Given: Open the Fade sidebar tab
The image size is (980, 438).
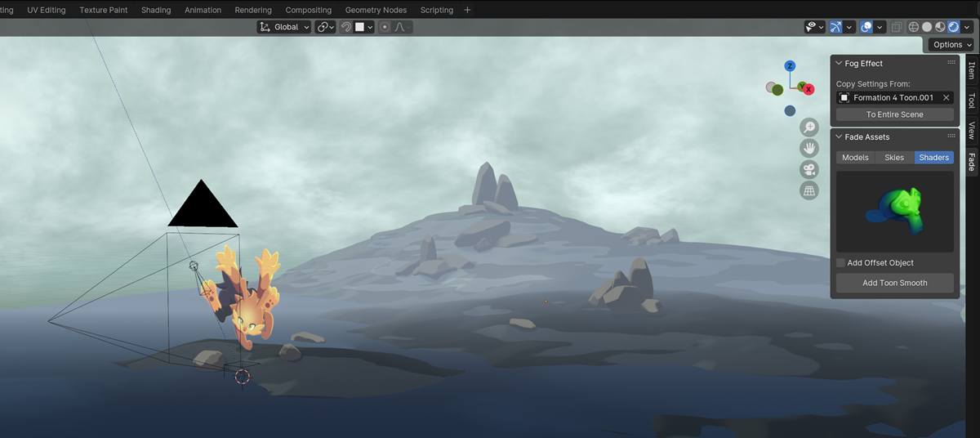Looking at the screenshot, I should point(971,161).
